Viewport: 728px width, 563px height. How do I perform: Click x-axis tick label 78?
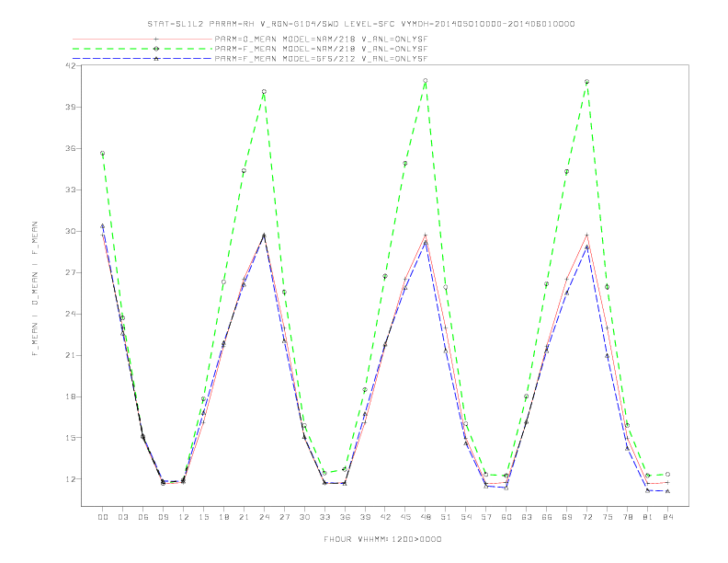click(x=627, y=517)
